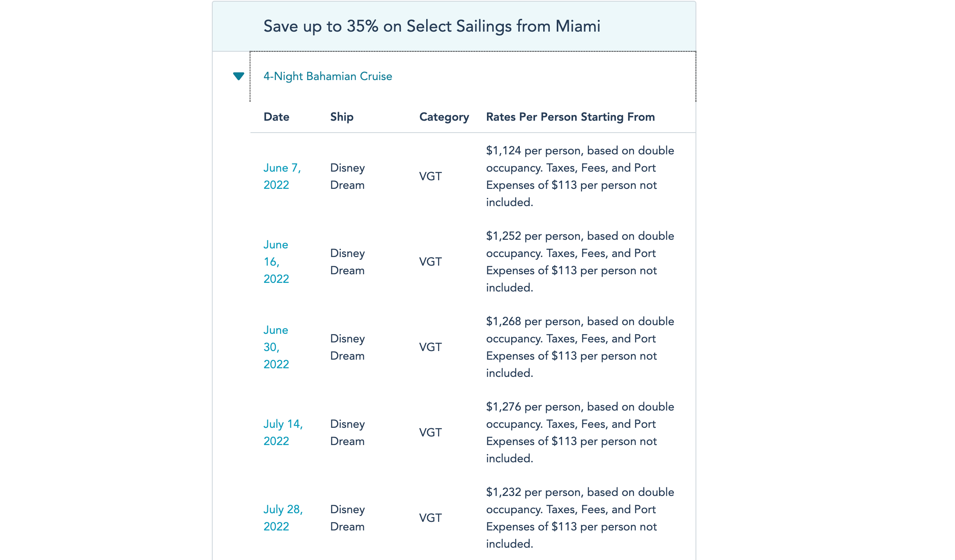
Task: Click the $1,276 per person rate text
Action: 580,432
